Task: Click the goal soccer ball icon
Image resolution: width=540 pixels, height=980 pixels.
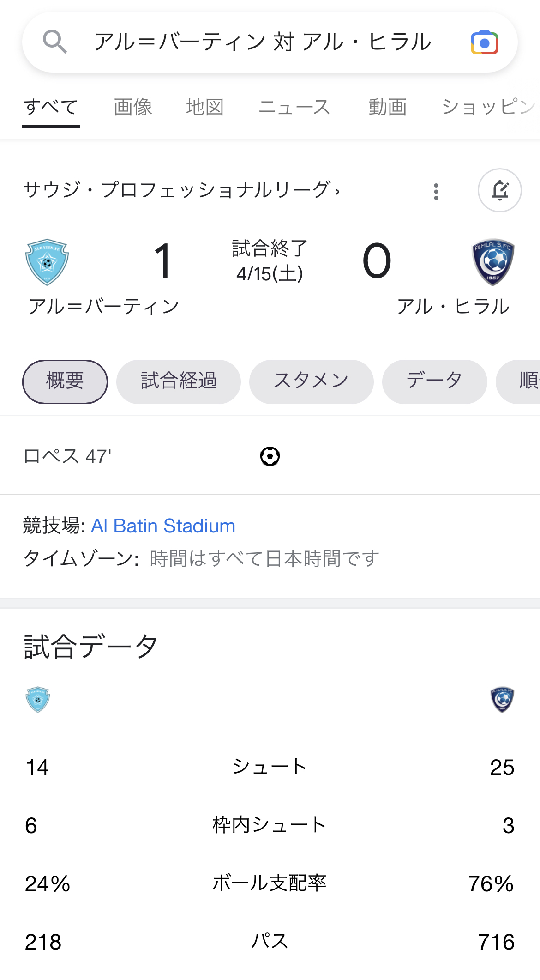Action: pos(270,456)
